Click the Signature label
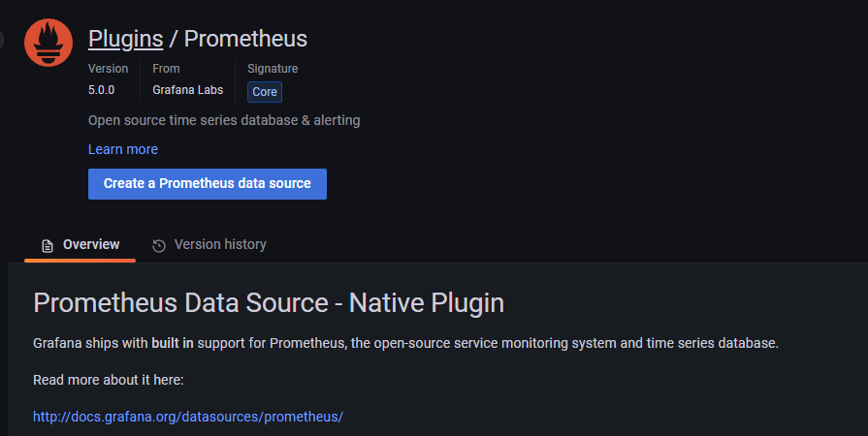The width and height of the screenshot is (868, 436). tap(273, 69)
